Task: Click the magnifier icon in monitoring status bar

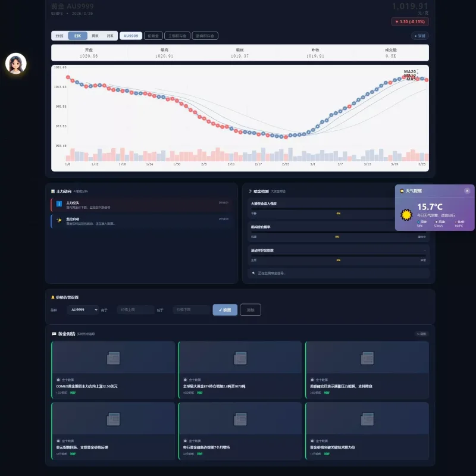Action: click(x=253, y=273)
